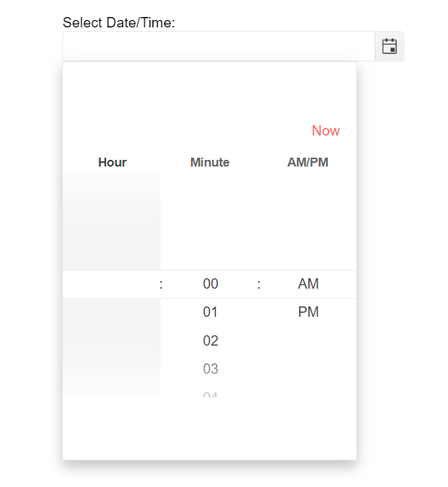Click the shaded Hour list above selection
The height and width of the screenshot is (487, 448).
pyautogui.click(x=112, y=221)
